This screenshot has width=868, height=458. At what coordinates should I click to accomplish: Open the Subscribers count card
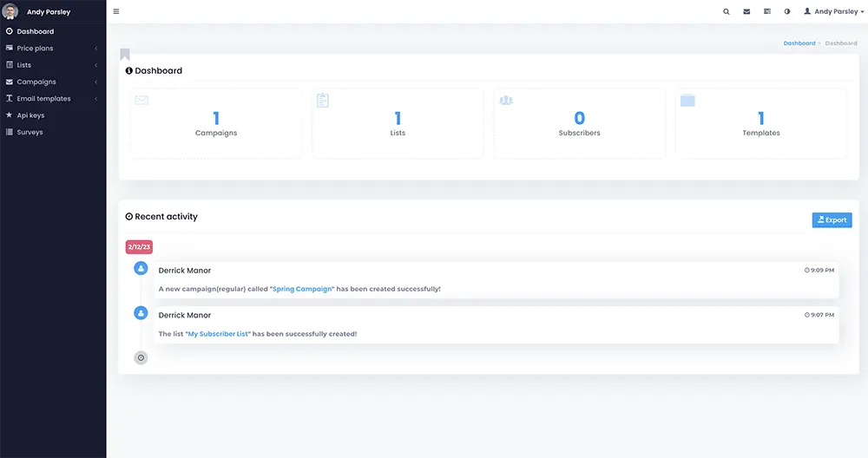pos(579,124)
